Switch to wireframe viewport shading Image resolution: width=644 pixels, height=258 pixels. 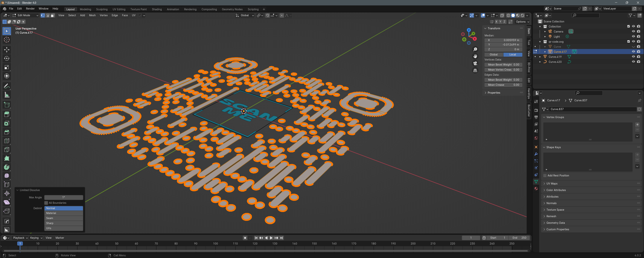[508, 16]
